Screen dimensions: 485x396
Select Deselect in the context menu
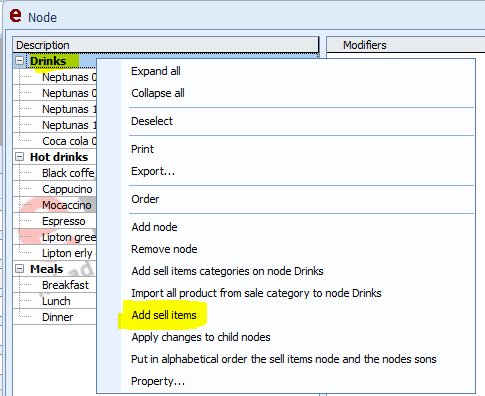152,121
